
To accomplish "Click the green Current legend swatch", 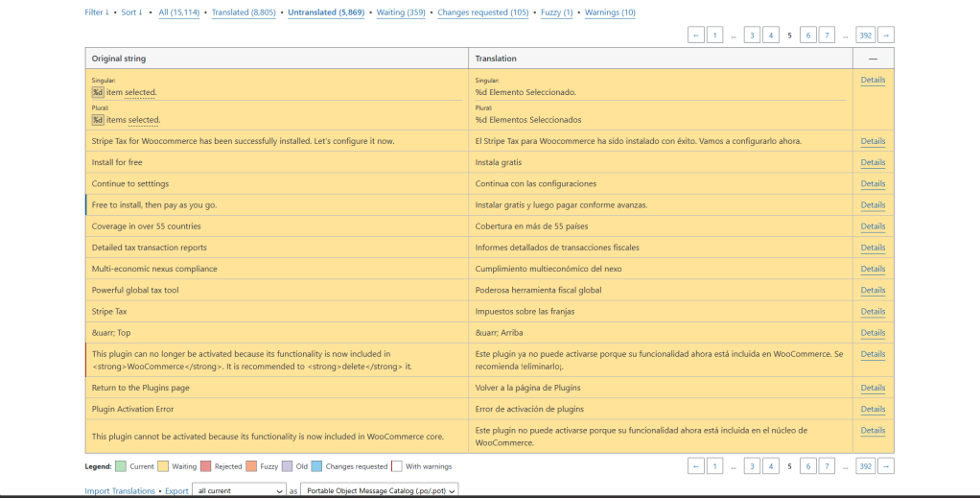I will pyautogui.click(x=121, y=466).
